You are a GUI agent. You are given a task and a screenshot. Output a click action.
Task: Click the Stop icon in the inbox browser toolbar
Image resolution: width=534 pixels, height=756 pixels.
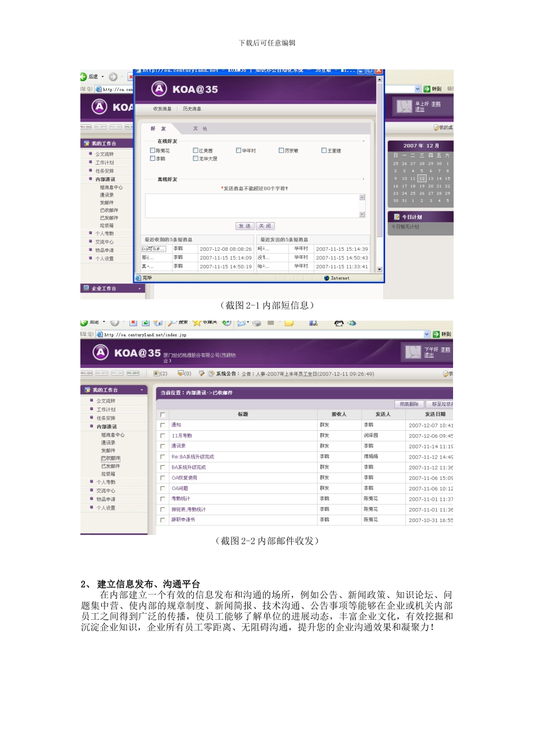click(133, 323)
